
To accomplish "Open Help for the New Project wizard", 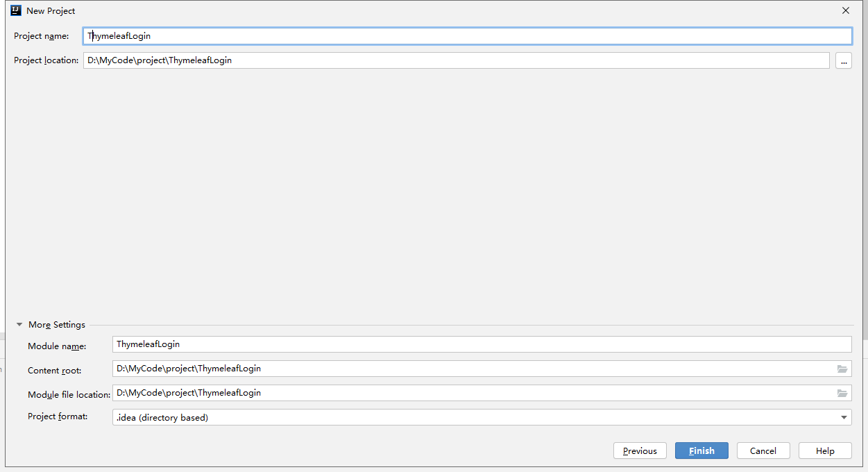I will click(x=825, y=450).
